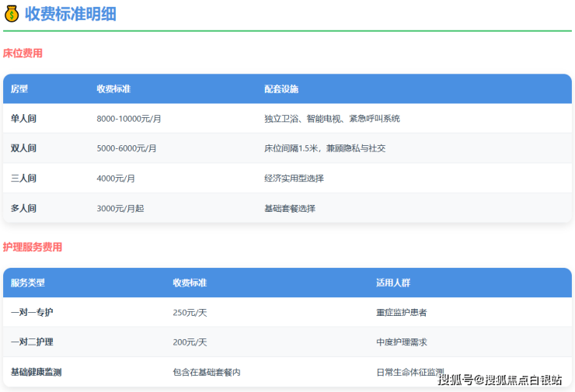Screen dimensions: 575x392
Task: Click the 适用人群 column header
Action: 393,283
